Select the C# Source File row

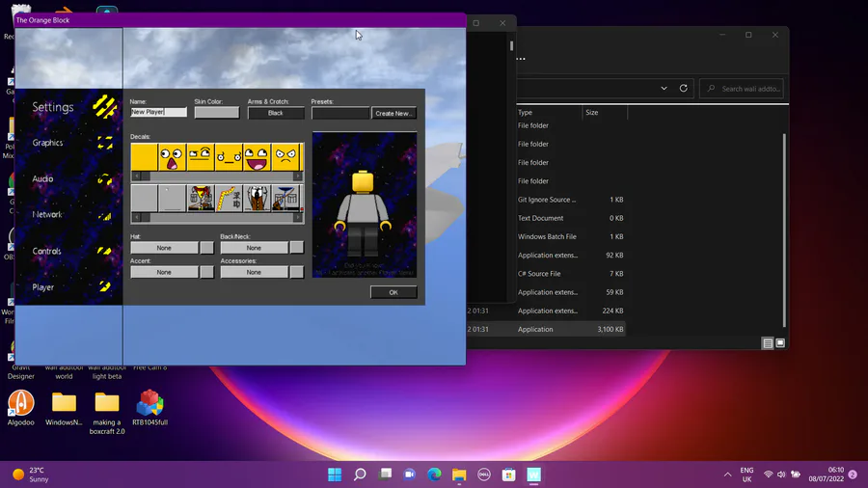[x=546, y=273]
